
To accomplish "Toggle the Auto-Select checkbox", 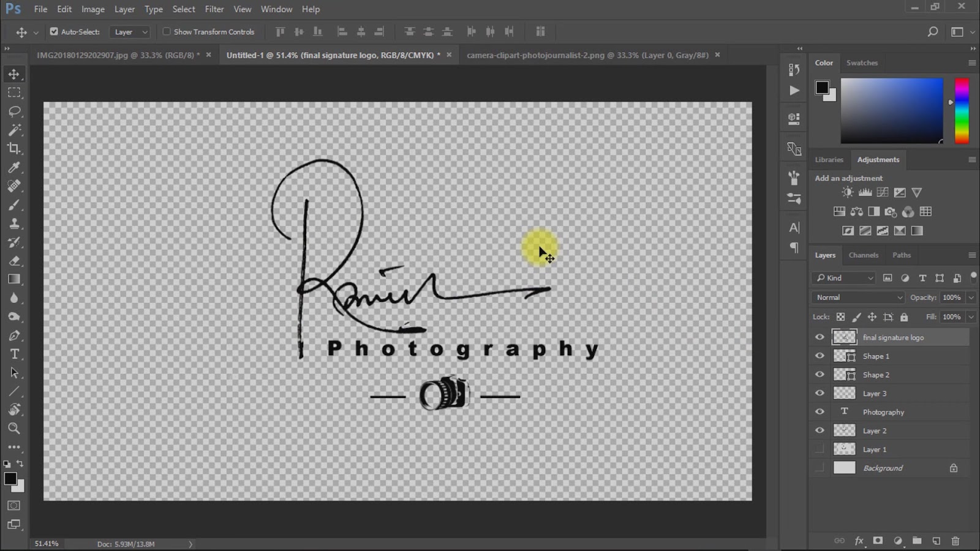I will click(54, 31).
